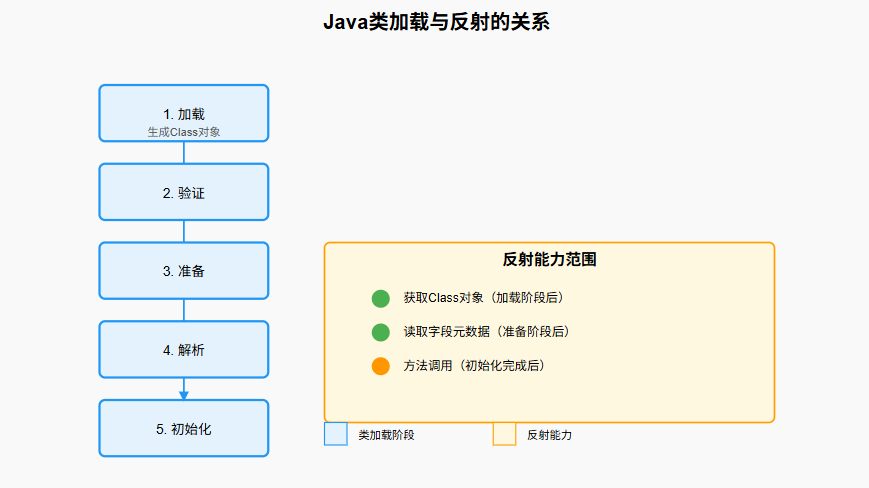Select the 2. 验证 stage box
The image size is (869, 488).
[x=184, y=192]
